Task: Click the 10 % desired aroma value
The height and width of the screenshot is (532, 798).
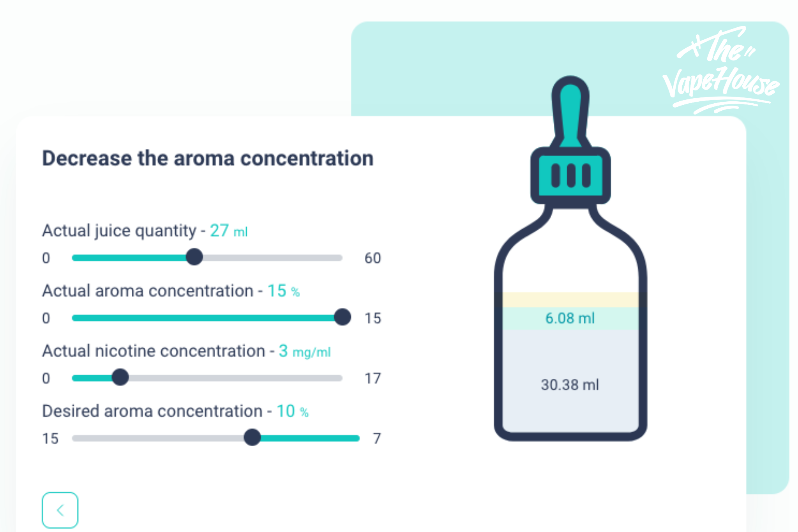Action: [x=292, y=411]
